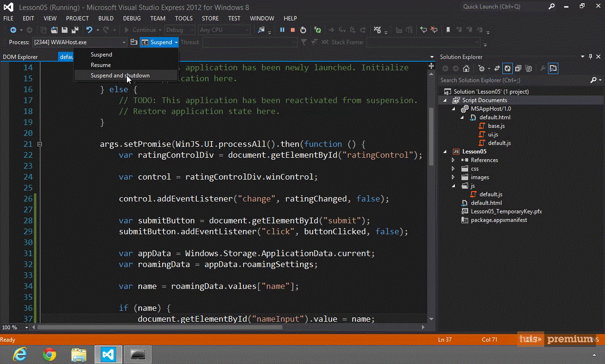Collapse the Lesson05 project node
This screenshot has height=364, width=605.
point(445,152)
